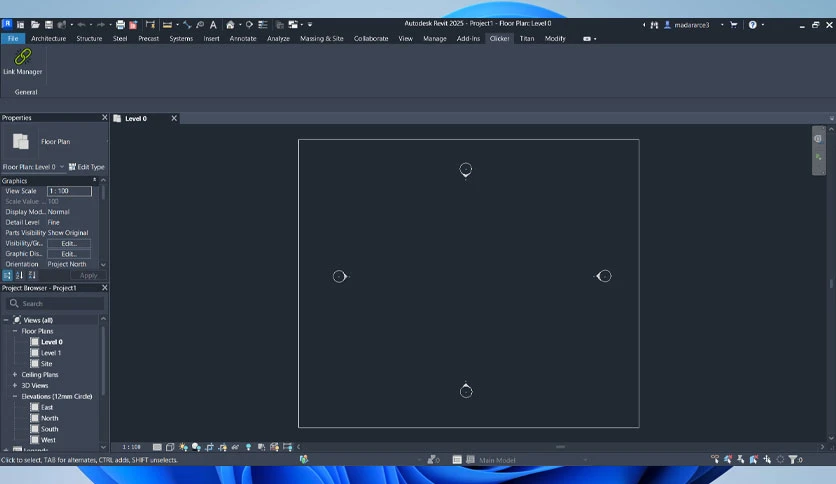Toggle Select Underlay Elements in status bar
Viewport: 836px width, 484px height.
click(x=728, y=459)
